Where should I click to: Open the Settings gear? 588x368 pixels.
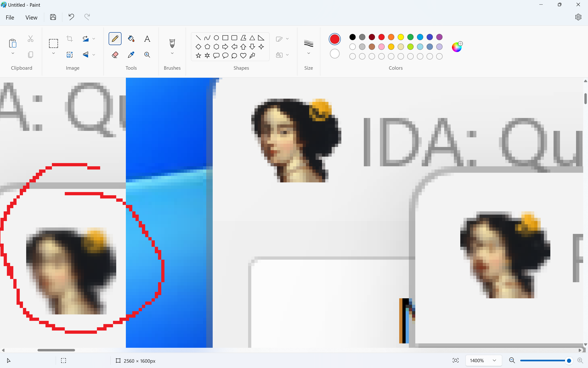pos(578,17)
